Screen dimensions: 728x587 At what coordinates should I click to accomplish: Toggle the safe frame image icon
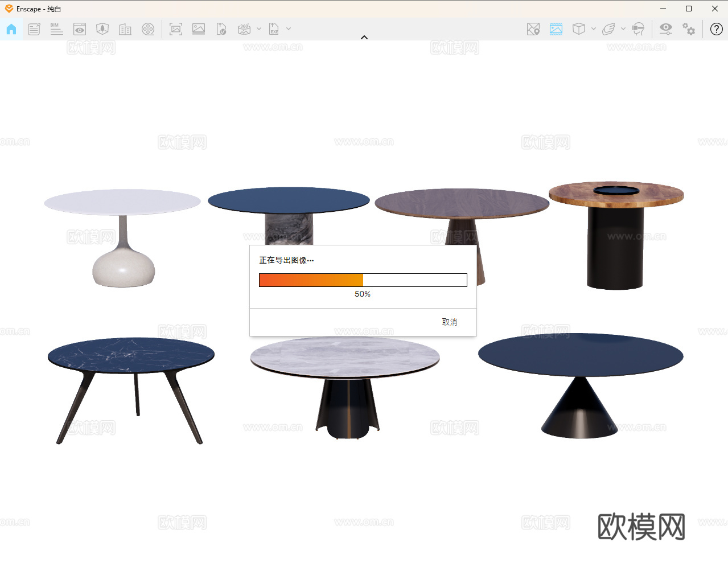click(x=556, y=29)
